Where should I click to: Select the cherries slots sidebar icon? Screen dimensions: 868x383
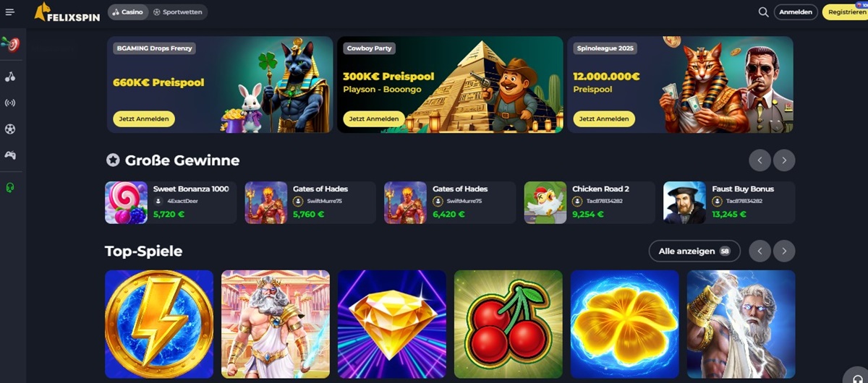click(x=10, y=76)
